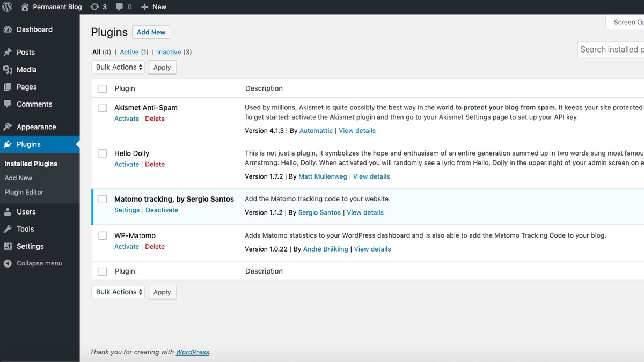644x362 pixels.
Task: Click the Comments icon in sidebar
Action: click(x=8, y=104)
